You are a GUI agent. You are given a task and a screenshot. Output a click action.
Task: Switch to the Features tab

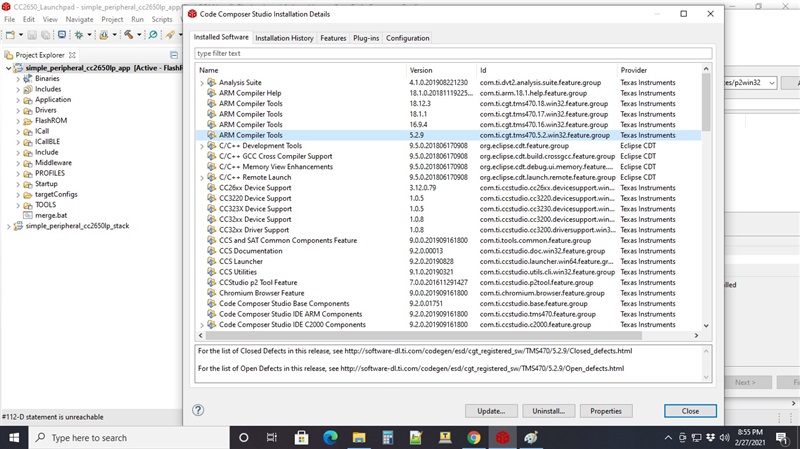(333, 38)
